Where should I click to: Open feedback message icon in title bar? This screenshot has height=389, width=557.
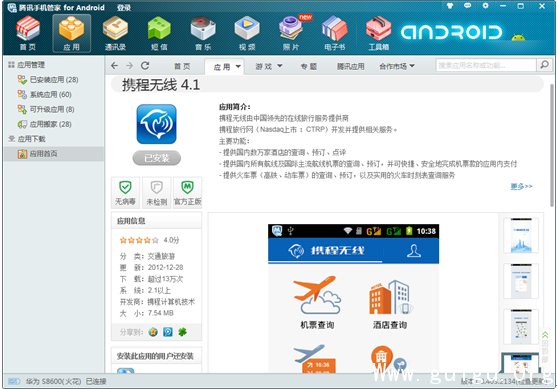coord(467,6)
